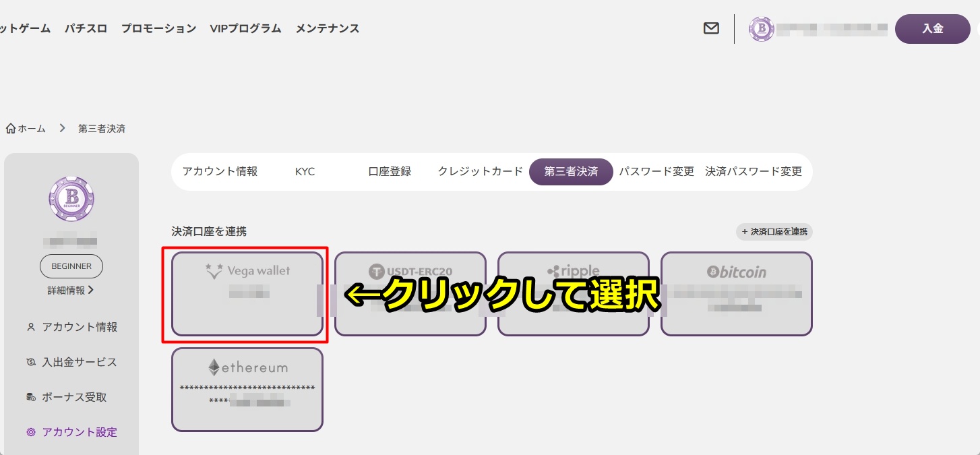Click the ボーナス受取 coins icon in sidebar
This screenshot has height=455, width=980.
pos(31,397)
